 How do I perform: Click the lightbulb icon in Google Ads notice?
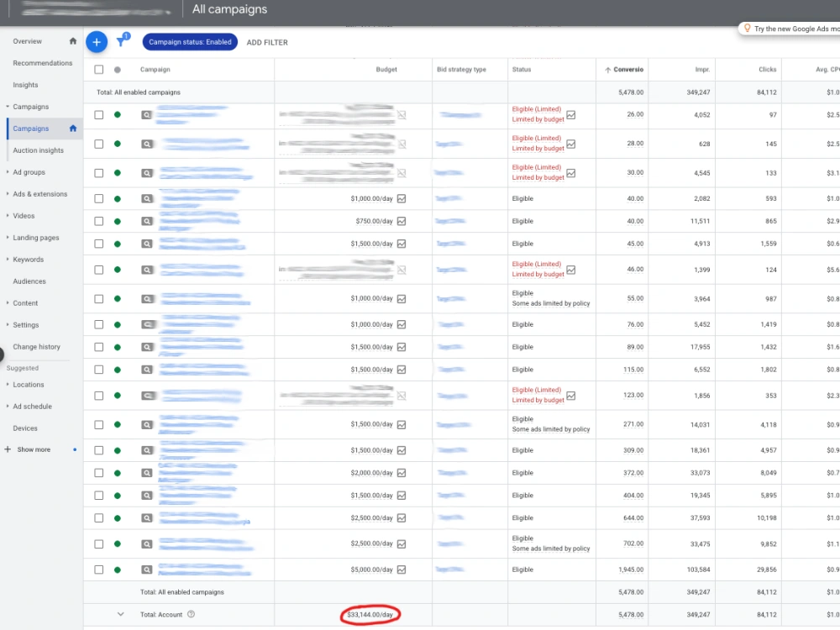[x=747, y=28]
